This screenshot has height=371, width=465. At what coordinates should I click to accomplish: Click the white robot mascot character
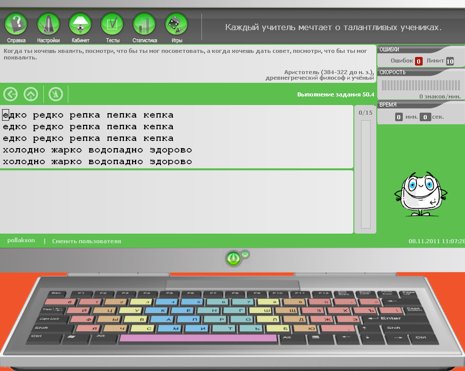point(421,194)
